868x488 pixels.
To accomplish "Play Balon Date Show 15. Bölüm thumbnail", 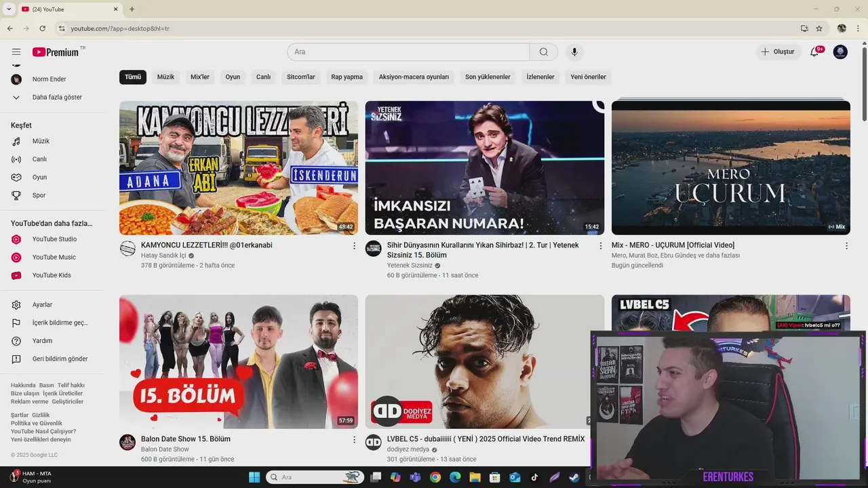I will (239, 361).
